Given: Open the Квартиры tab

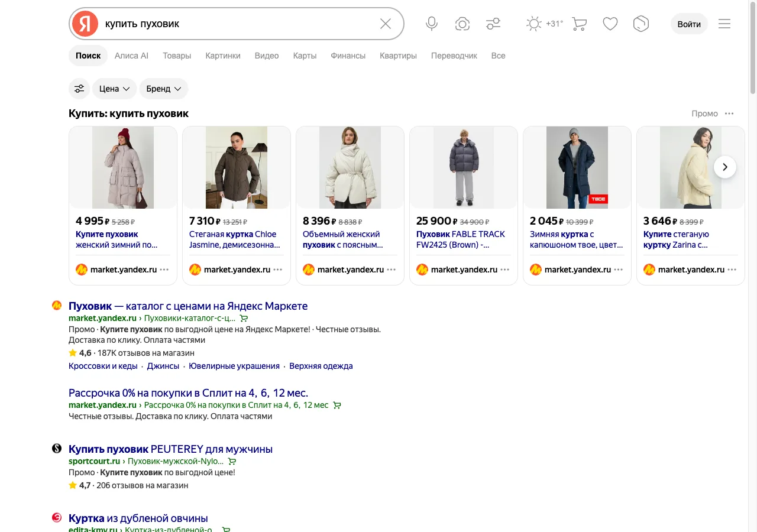Looking at the screenshot, I should 398,56.
